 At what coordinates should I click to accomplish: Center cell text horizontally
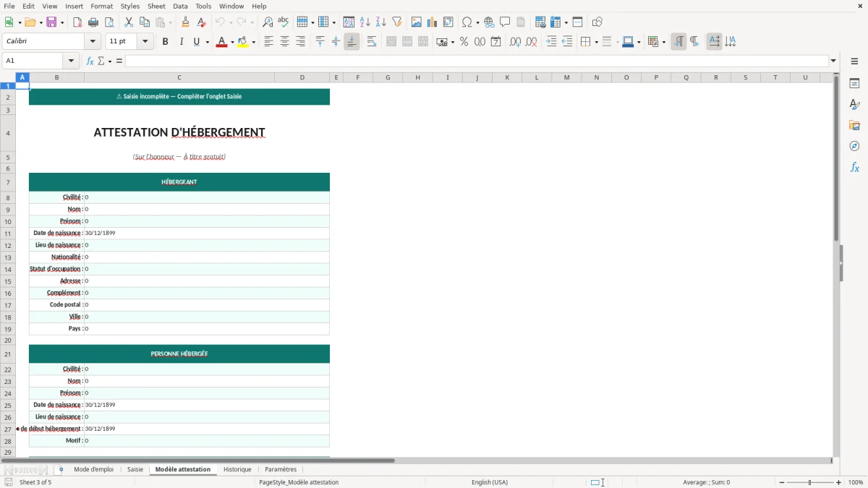(x=284, y=42)
